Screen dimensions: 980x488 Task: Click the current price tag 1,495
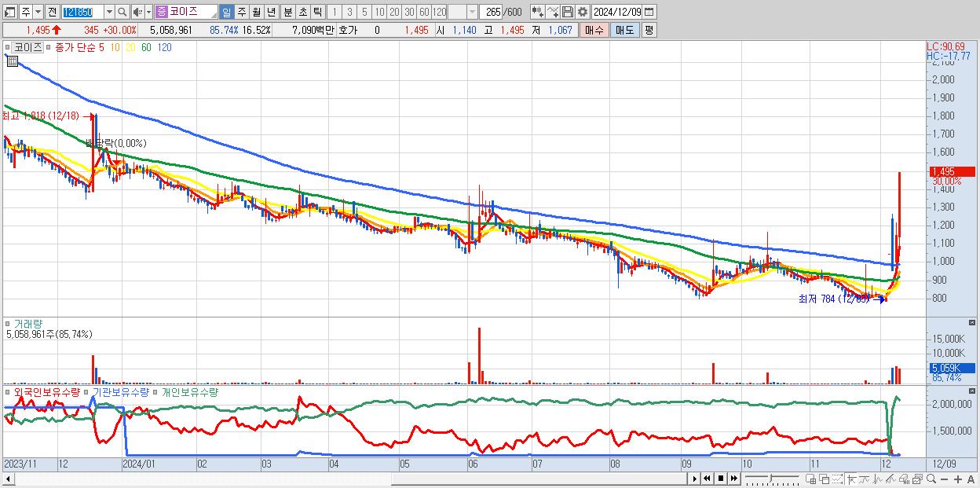951,171
